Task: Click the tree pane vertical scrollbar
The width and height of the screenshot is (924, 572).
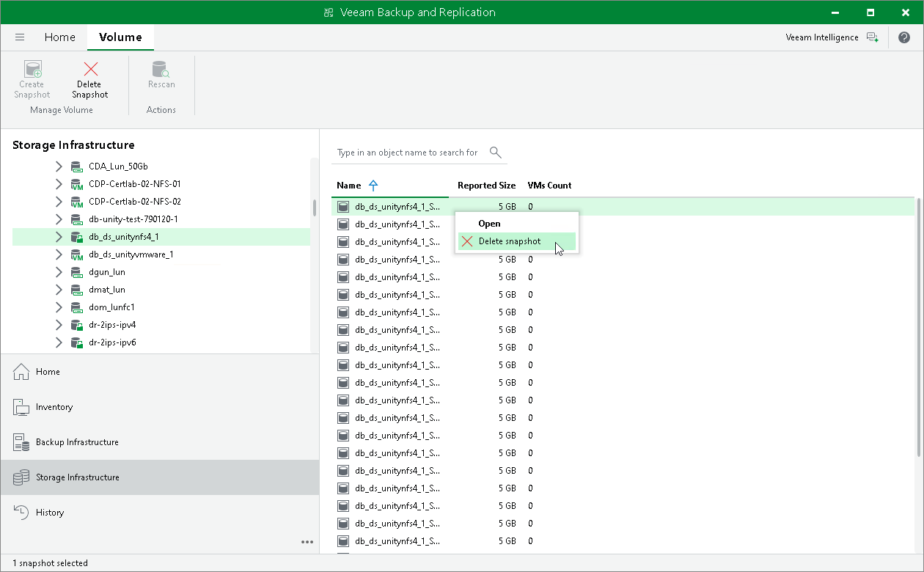Action: 315,208
